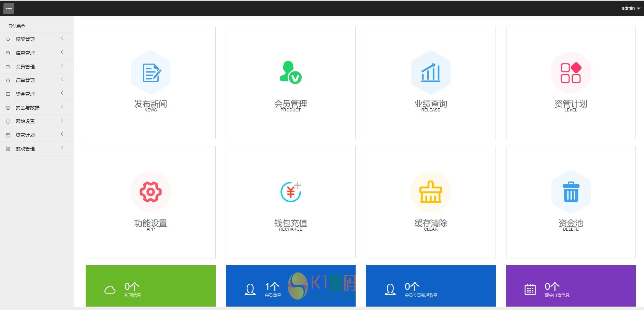Expand the 权限管理 chevron
644x310 pixels.
(x=62, y=39)
